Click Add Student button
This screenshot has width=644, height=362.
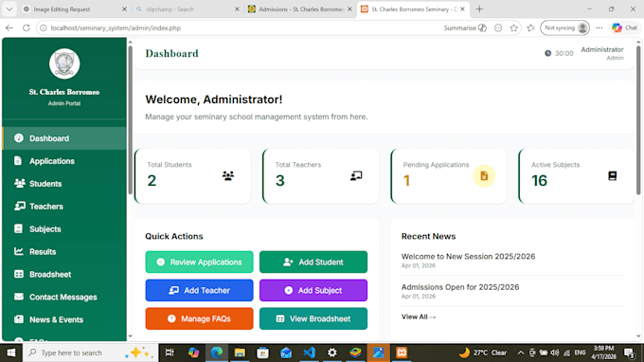pos(313,262)
